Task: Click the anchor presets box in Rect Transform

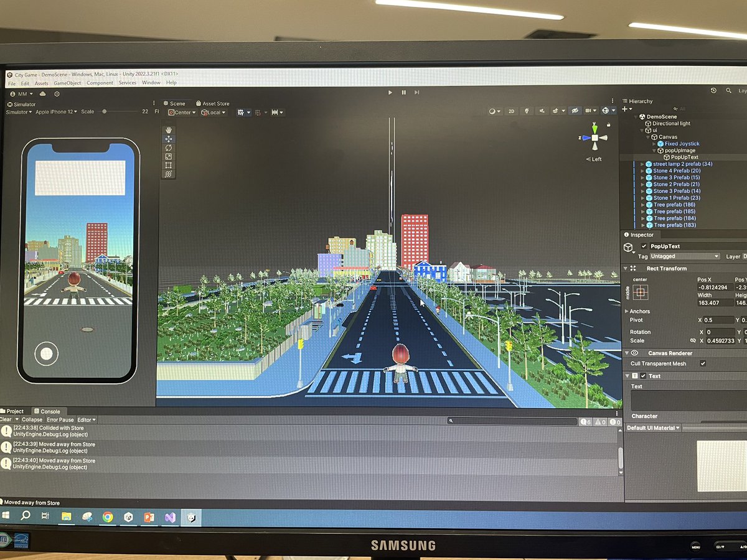Action: [641, 294]
